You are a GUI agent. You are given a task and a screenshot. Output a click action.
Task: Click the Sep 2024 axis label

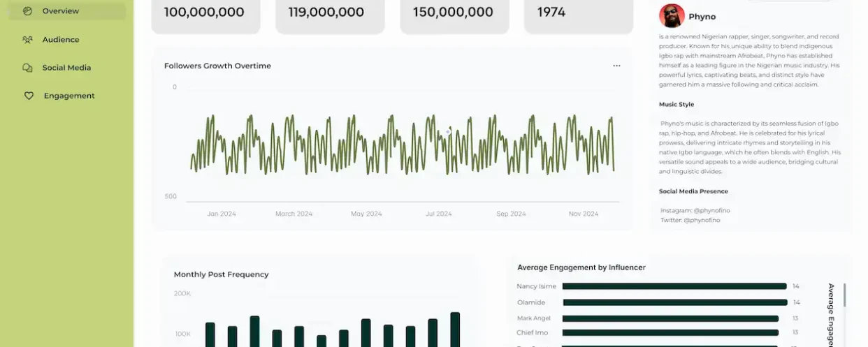[511, 214]
